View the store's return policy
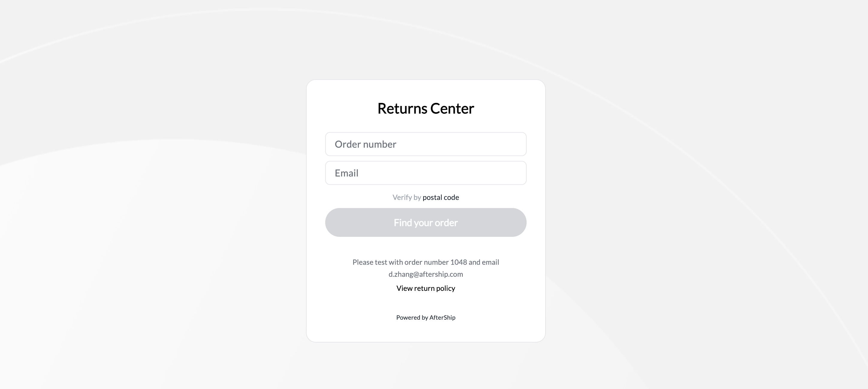868x389 pixels. click(x=426, y=288)
